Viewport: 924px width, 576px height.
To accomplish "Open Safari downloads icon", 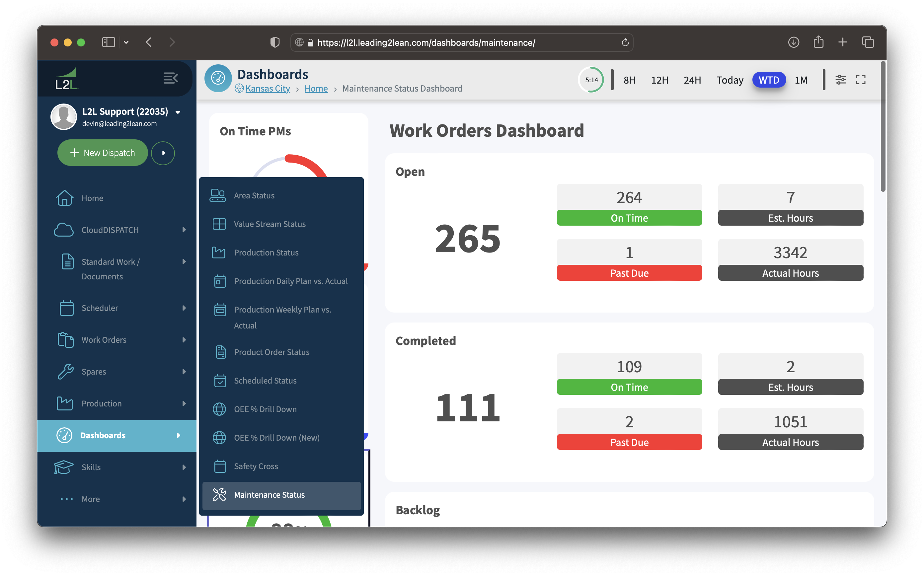I will point(793,42).
